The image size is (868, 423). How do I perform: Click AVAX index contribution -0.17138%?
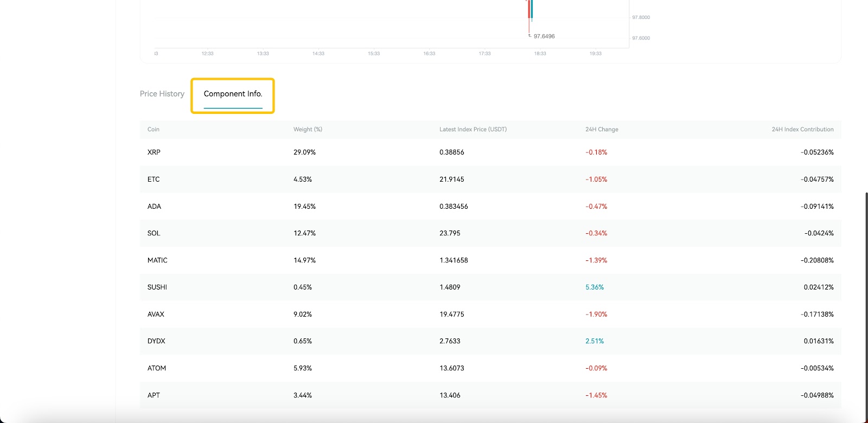tap(817, 315)
